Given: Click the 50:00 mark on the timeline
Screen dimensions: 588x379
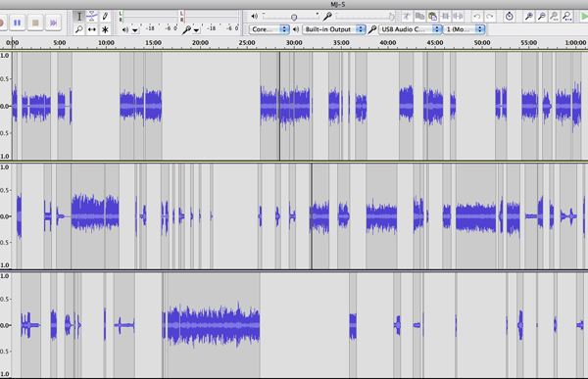Looking at the screenshot, I should pos(482,43).
